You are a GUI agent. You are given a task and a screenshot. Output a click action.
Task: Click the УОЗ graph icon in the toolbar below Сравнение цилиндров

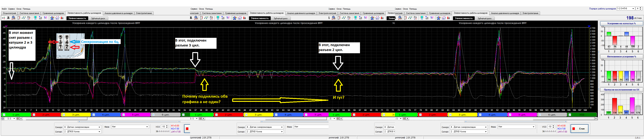click(57, 18)
